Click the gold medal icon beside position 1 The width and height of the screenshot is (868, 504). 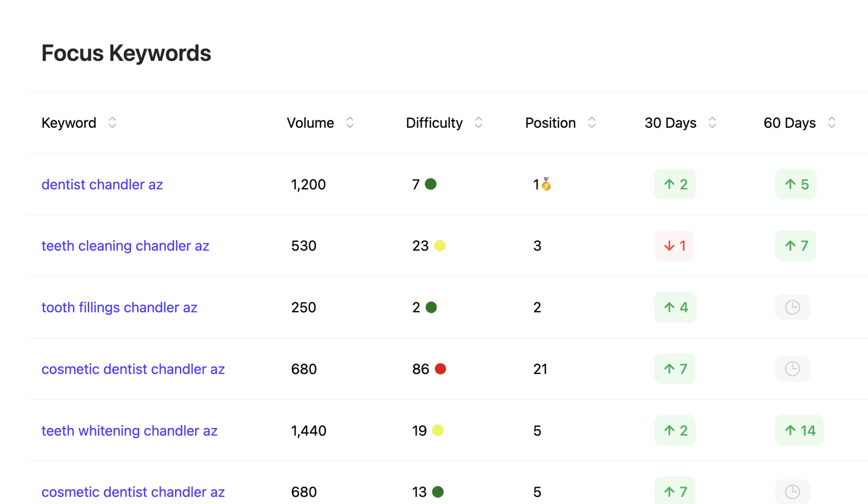pos(546,184)
